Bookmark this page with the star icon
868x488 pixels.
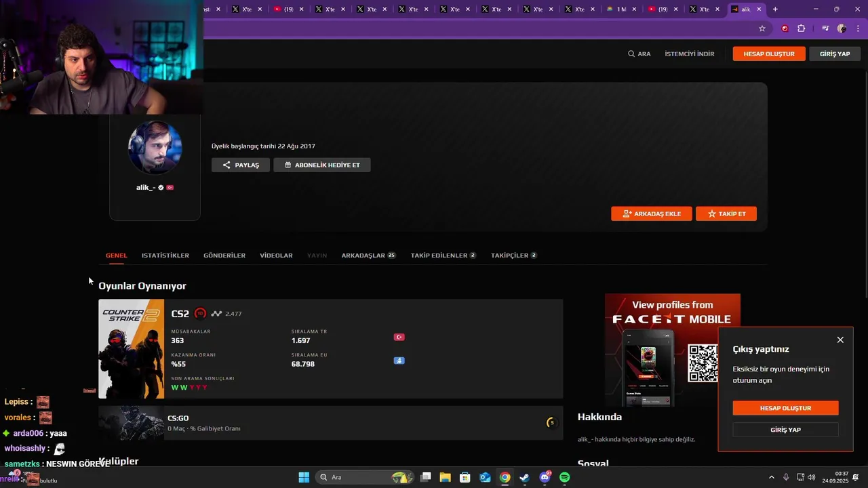762,28
